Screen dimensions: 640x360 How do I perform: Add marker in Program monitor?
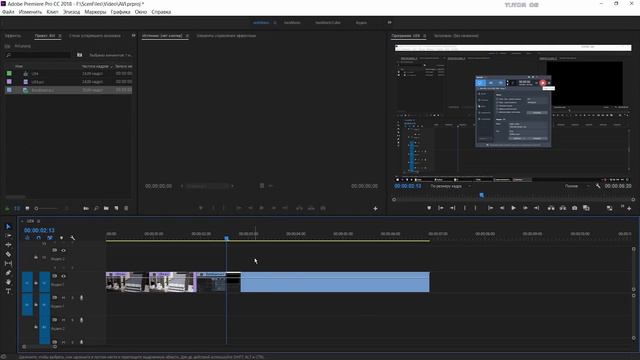(x=429, y=208)
